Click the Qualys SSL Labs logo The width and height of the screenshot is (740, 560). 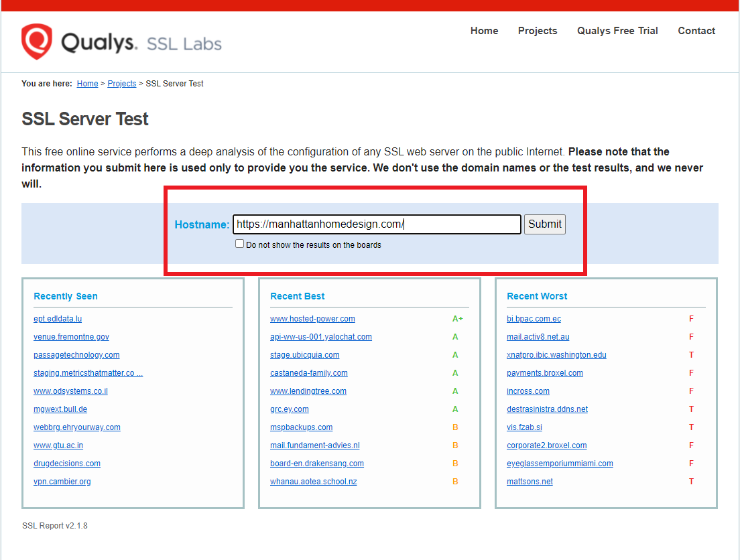click(x=121, y=42)
